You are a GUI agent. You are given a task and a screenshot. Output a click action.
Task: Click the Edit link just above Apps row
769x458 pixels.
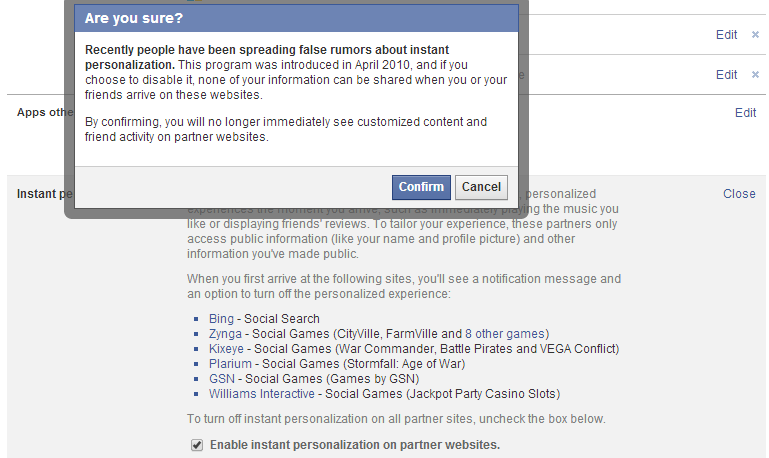(726, 75)
